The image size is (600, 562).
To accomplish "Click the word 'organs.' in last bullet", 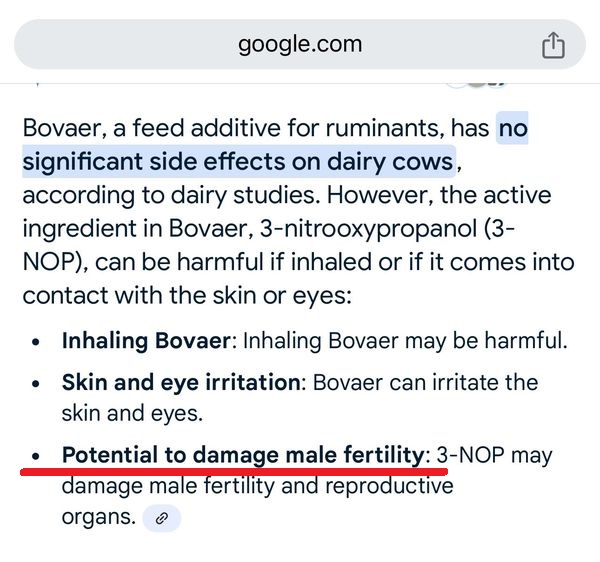I will (99, 517).
